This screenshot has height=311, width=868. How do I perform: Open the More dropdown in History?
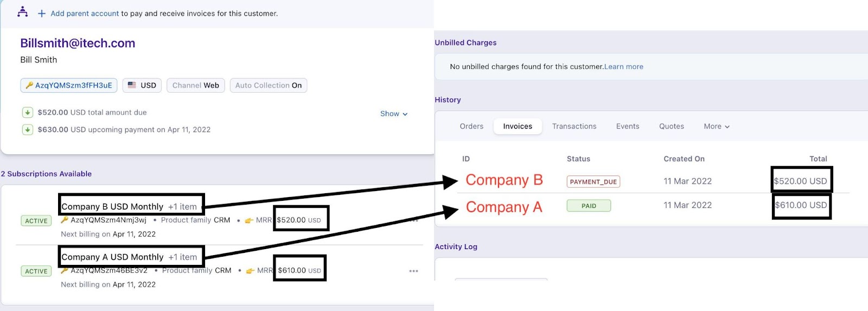[x=716, y=126]
